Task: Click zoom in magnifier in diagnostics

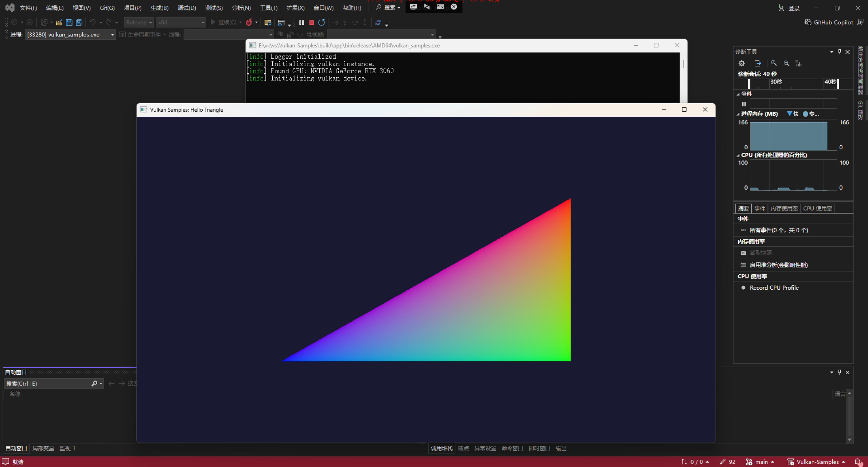Action: 774,63
